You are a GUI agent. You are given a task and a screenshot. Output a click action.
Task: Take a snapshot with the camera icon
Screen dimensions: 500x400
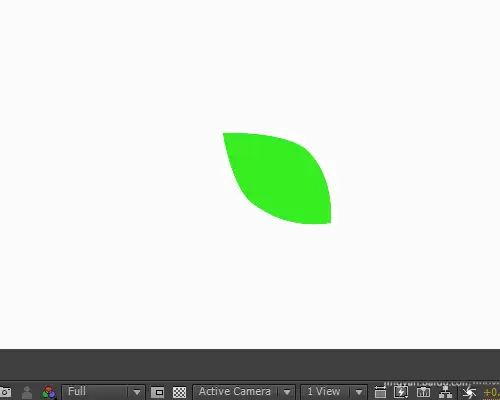click(5, 392)
